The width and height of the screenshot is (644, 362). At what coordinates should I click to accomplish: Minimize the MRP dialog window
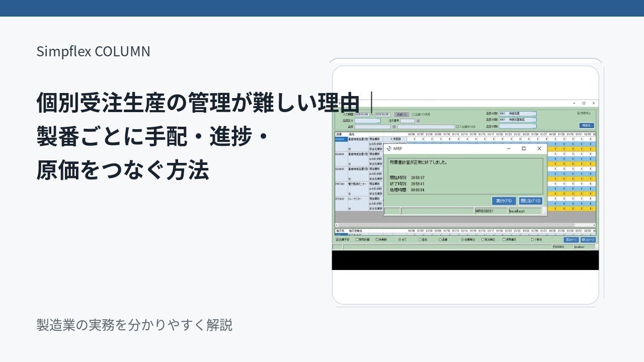pos(509,149)
